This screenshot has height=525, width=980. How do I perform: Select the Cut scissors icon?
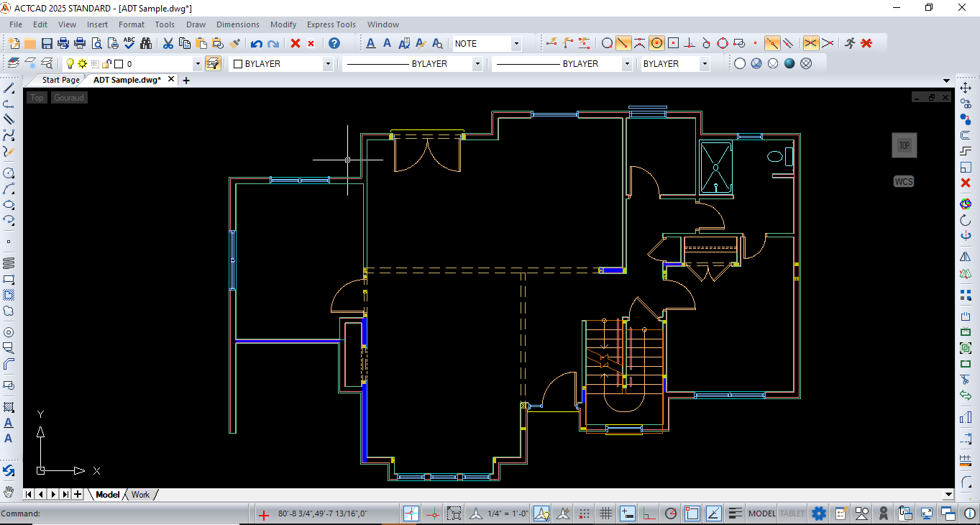168,43
